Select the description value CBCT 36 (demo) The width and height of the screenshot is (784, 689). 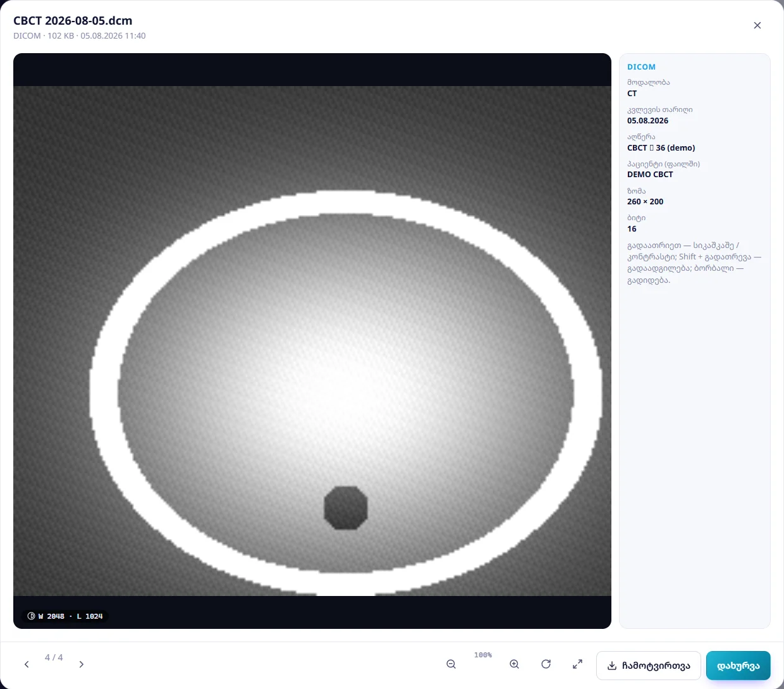(661, 148)
